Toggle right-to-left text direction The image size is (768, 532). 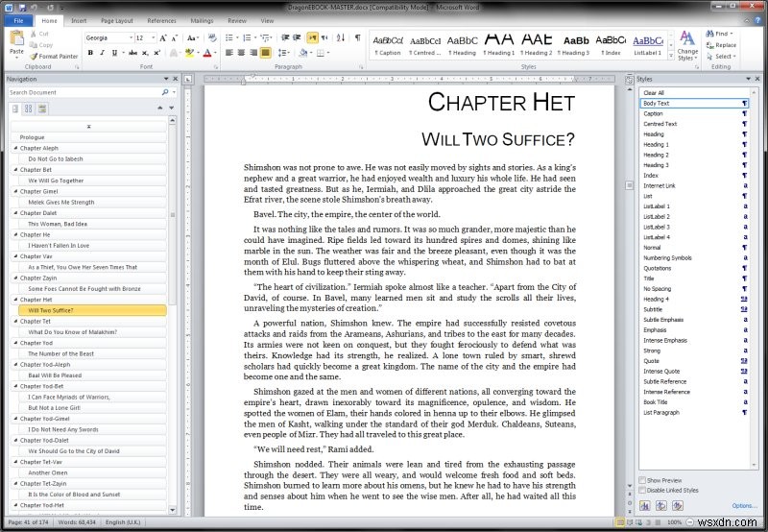click(324, 37)
